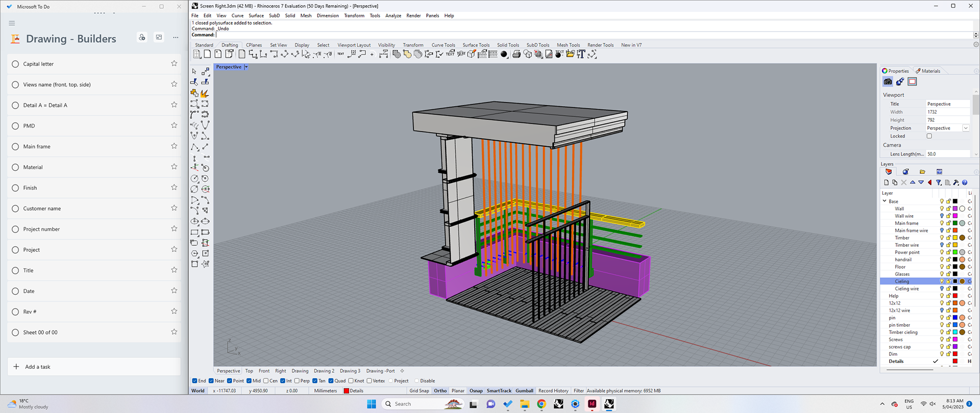Screen dimensions: 980x413
Task: Enable the Knot osnap checkbox
Action: (351, 381)
